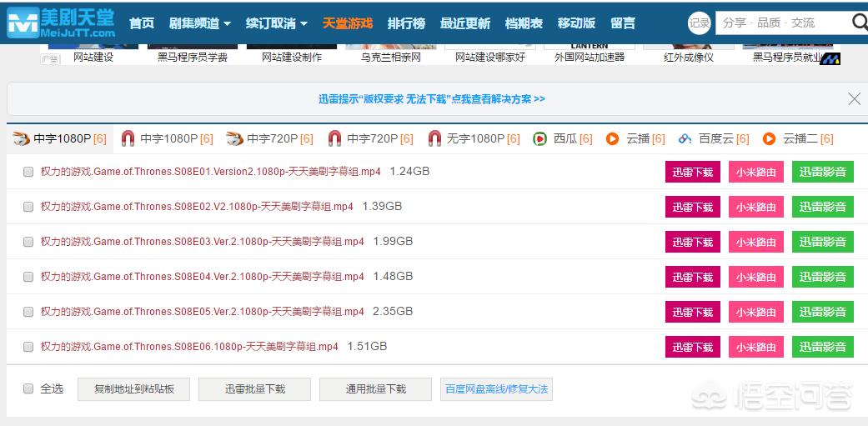Open the S08E05.Ver.2.1080p file link
The image size is (868, 426).
coord(203,312)
